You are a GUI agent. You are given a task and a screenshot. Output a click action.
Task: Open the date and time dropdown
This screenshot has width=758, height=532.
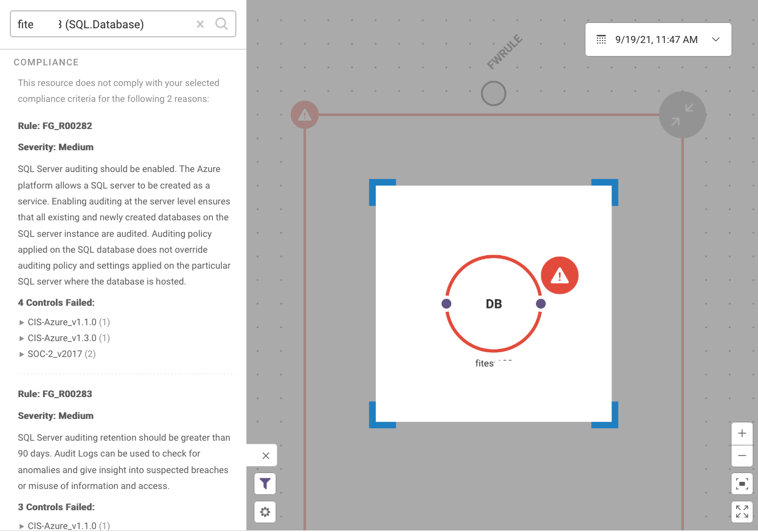(658, 39)
